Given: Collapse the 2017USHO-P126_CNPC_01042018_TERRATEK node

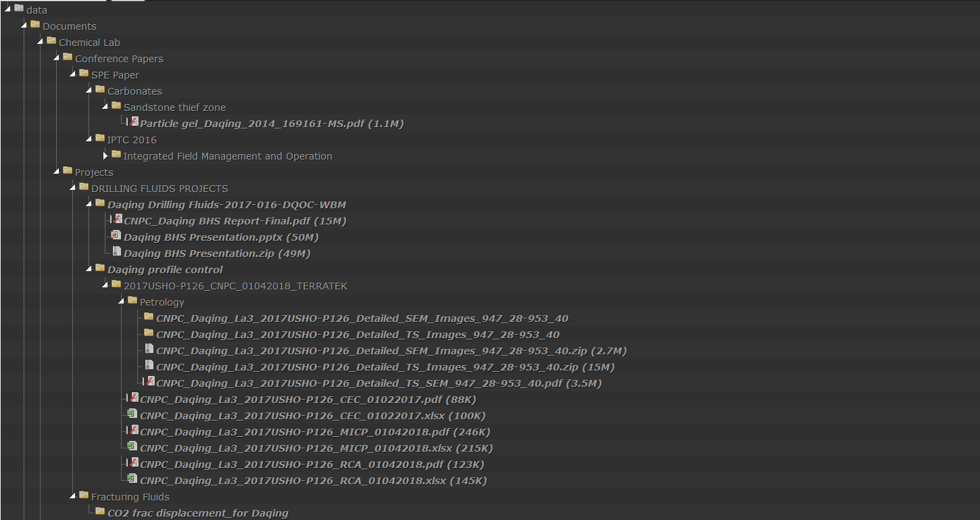Looking at the screenshot, I should [105, 285].
